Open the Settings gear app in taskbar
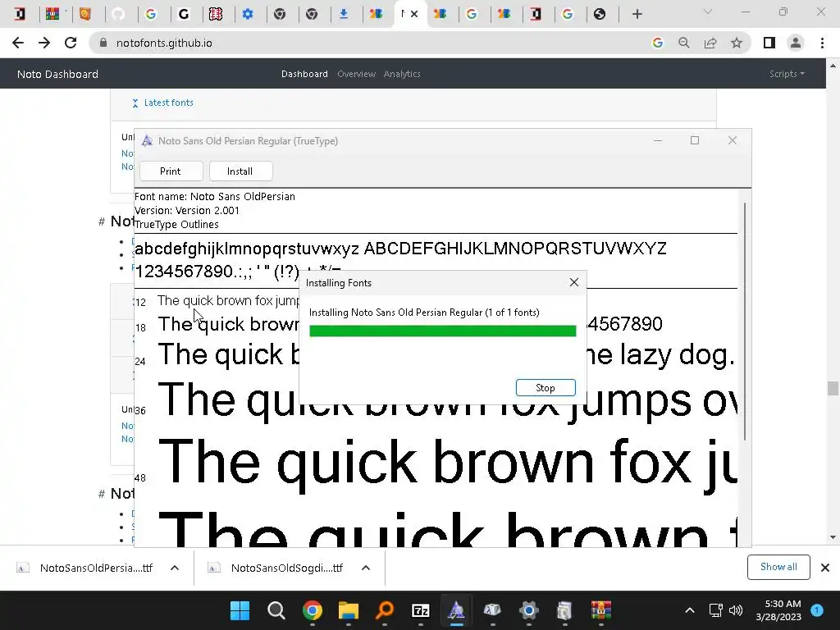 (529, 610)
